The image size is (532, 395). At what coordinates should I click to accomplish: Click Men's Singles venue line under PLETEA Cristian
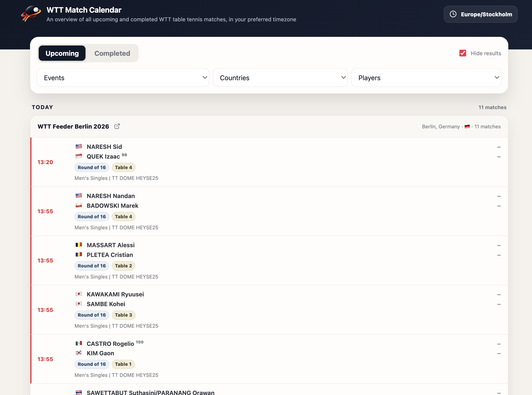pyautogui.click(x=117, y=277)
